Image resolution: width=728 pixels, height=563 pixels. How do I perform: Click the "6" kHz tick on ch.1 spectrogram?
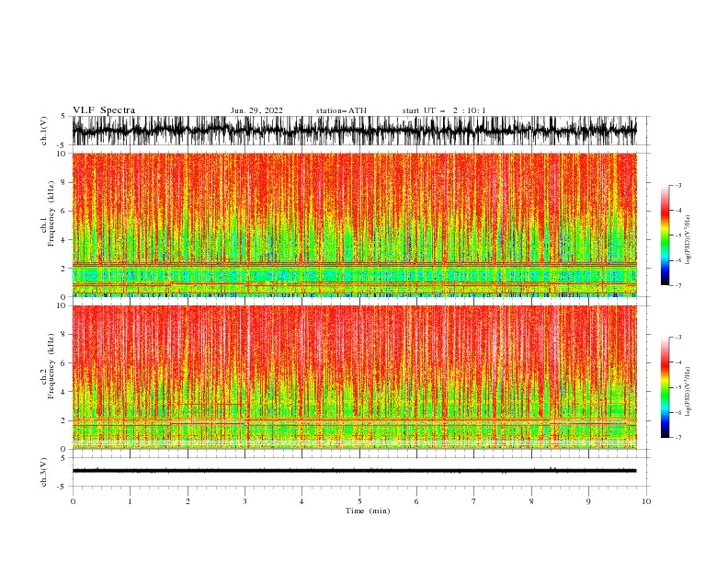click(64, 211)
